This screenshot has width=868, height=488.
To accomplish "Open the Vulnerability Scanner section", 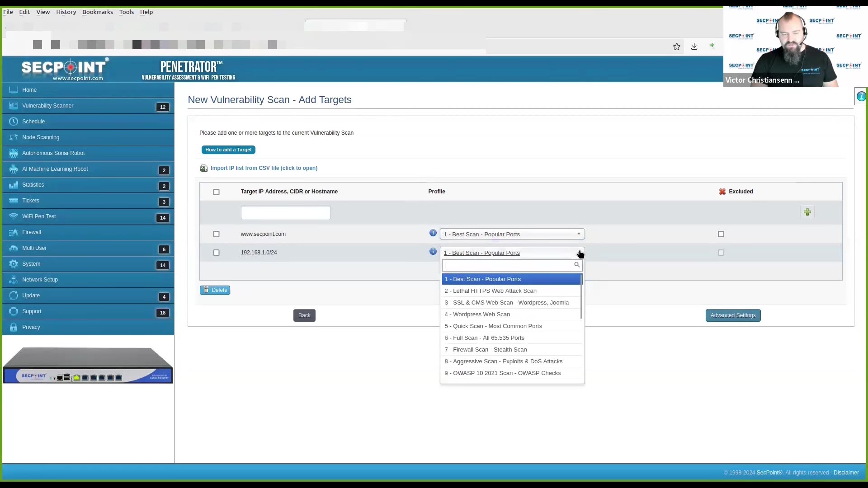I will (x=47, y=105).
